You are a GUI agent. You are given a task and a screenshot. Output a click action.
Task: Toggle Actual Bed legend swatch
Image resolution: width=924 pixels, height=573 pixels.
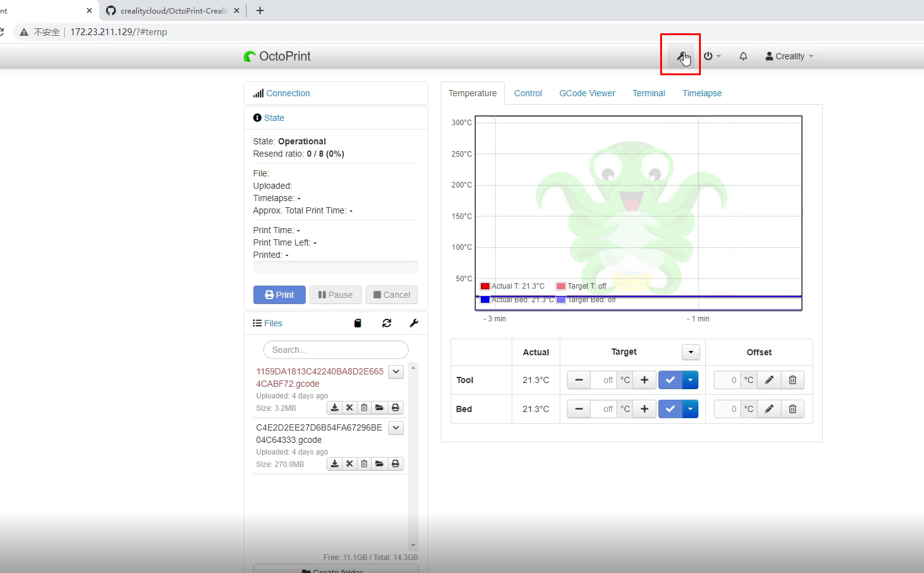click(x=485, y=300)
